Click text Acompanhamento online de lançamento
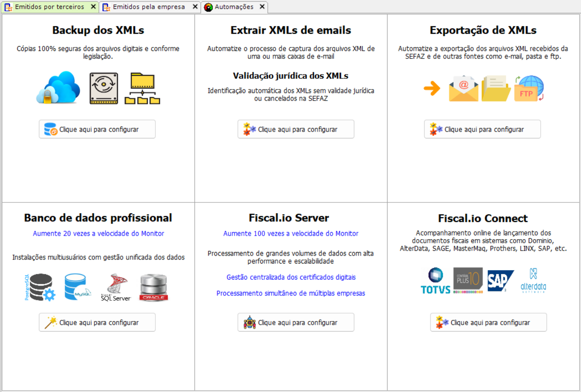581x392 pixels. point(483,241)
